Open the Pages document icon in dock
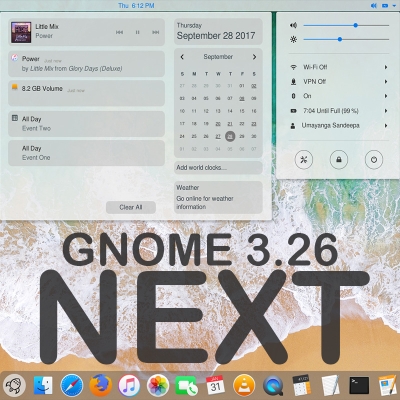The width and height of the screenshot is (400, 400). click(x=388, y=386)
